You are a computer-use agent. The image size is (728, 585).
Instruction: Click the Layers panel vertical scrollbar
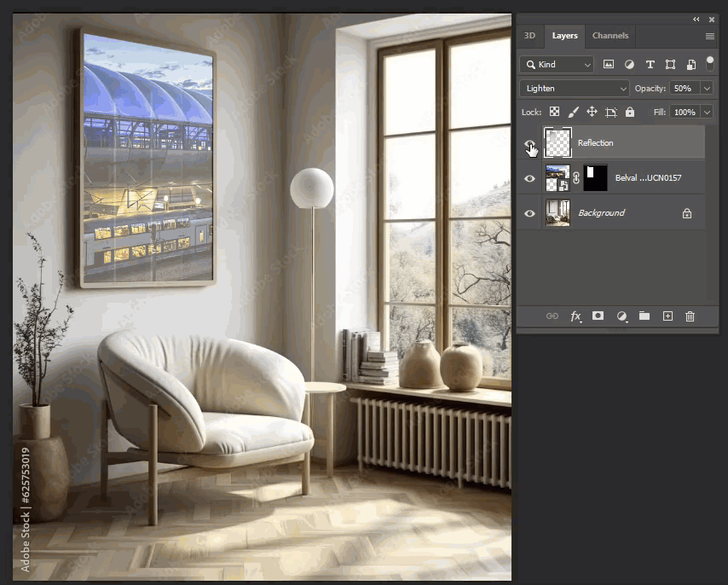712,213
